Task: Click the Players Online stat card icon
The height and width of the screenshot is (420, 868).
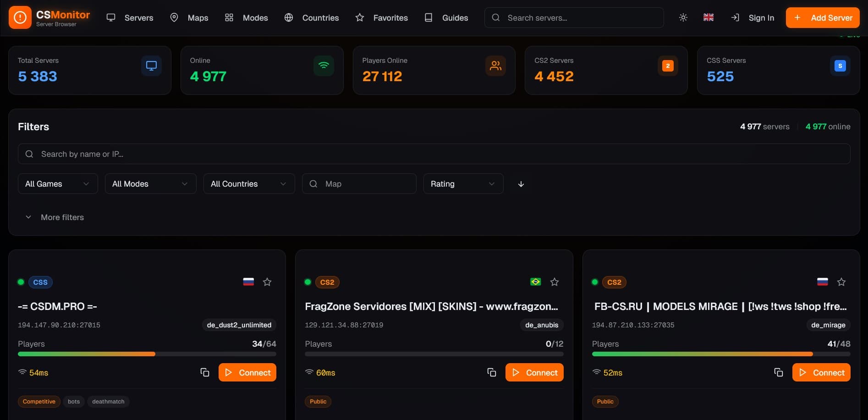Action: click(x=495, y=66)
